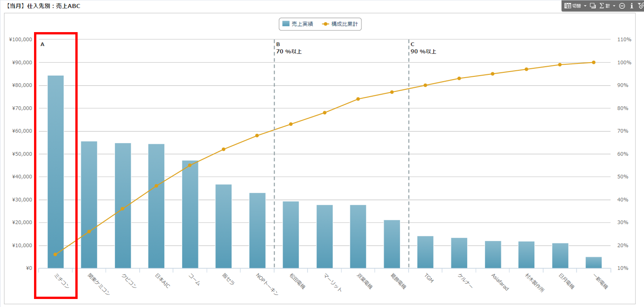The width and height of the screenshot is (644, 307).
Task: Click the circled minus collapse icon
Action: pos(622,6)
